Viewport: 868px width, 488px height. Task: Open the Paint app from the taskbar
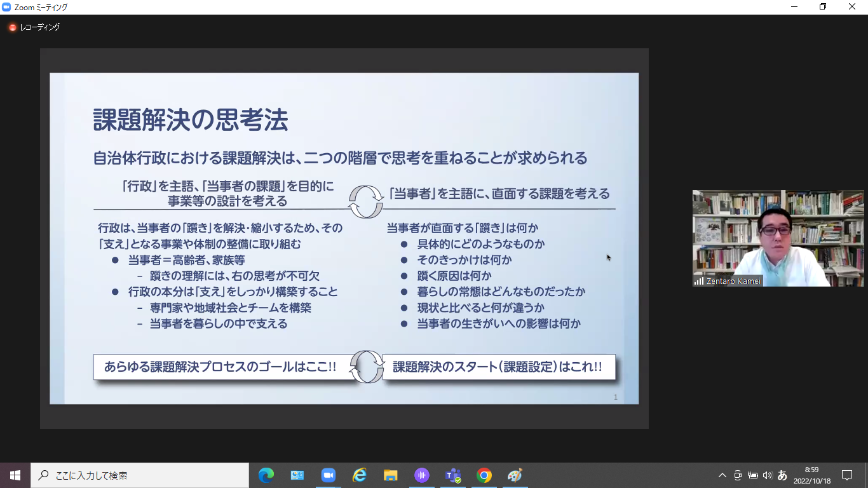coord(515,475)
